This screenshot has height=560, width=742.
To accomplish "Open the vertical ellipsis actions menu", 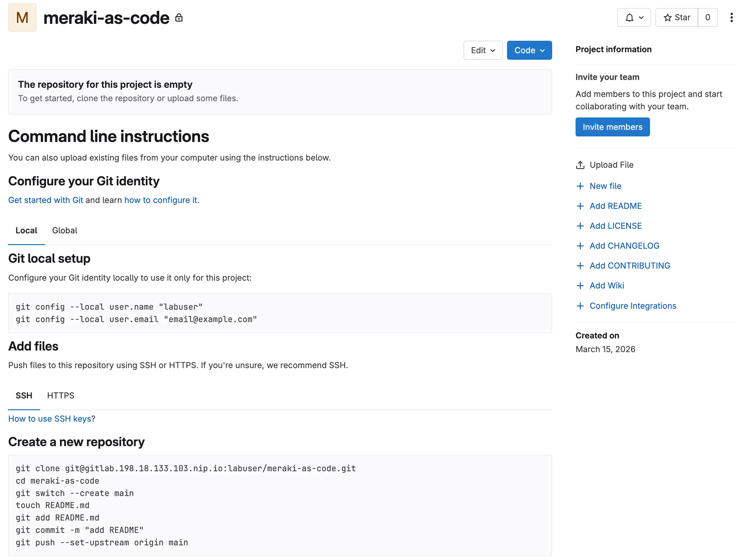I will [x=731, y=17].
